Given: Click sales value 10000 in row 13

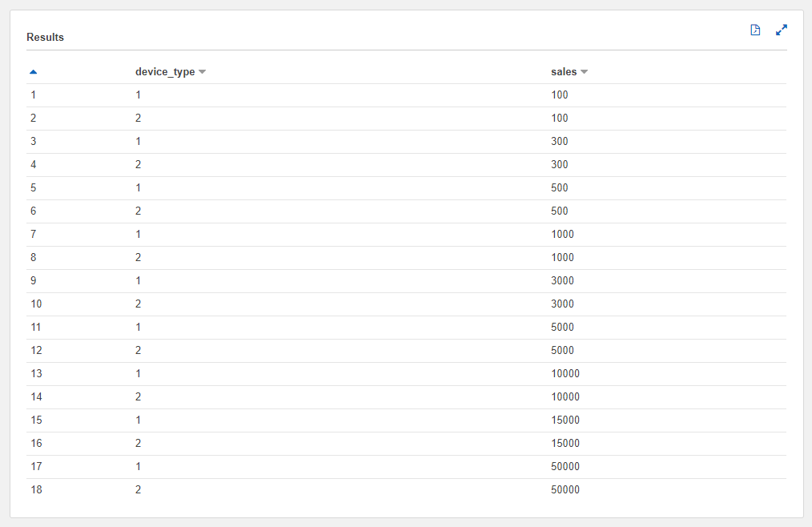Looking at the screenshot, I should point(565,373).
